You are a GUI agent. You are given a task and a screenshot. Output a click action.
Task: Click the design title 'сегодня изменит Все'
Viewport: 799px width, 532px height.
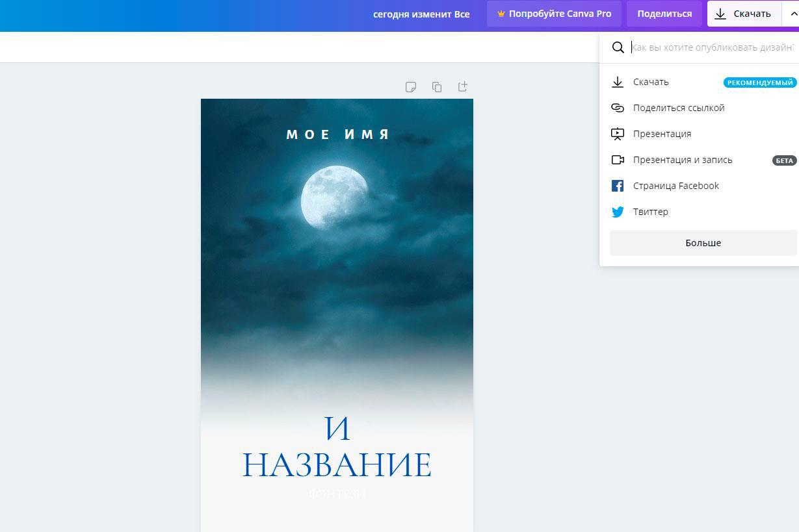point(421,14)
